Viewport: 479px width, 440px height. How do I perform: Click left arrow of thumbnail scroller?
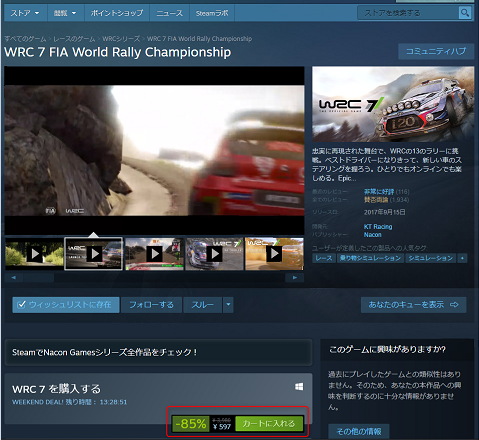pyautogui.click(x=13, y=277)
